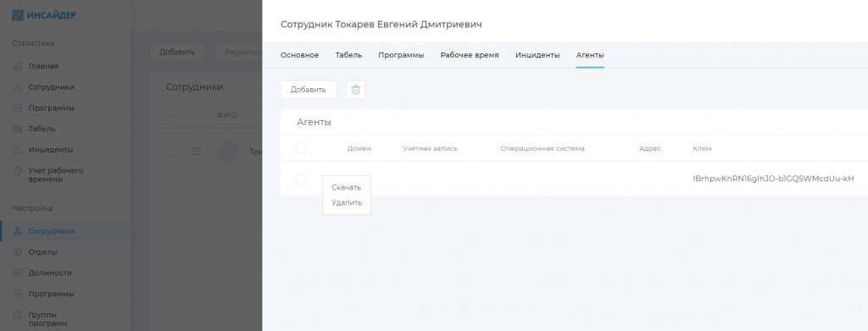Open Программы under Статистика
868x331 pixels.
(51, 108)
